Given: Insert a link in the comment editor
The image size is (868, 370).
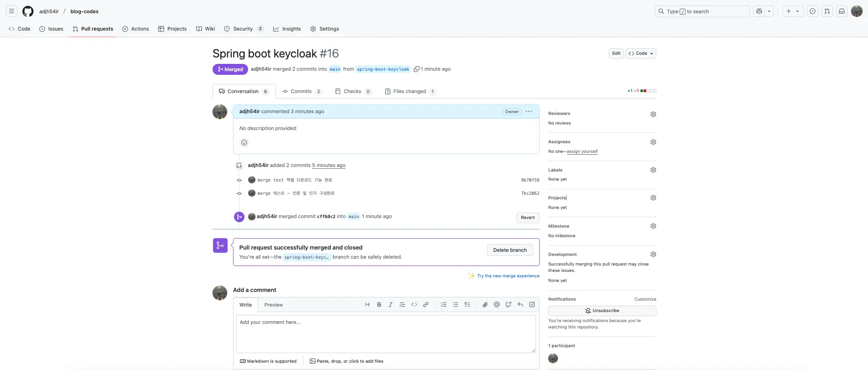Looking at the screenshot, I should point(426,305).
